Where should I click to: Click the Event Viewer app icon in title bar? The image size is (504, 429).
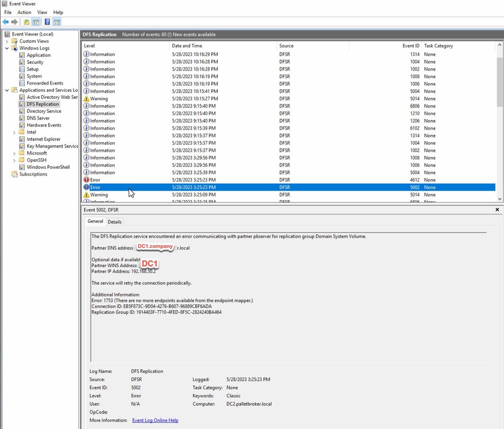[x=5, y=4]
